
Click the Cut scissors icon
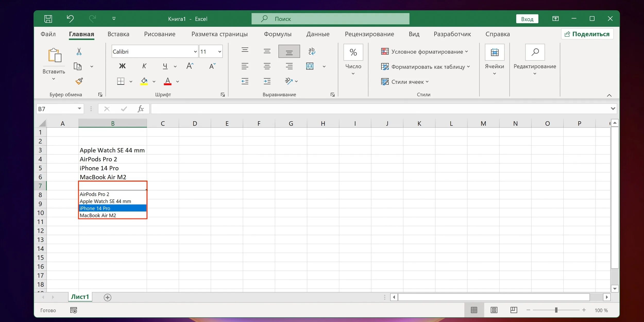[x=79, y=52]
